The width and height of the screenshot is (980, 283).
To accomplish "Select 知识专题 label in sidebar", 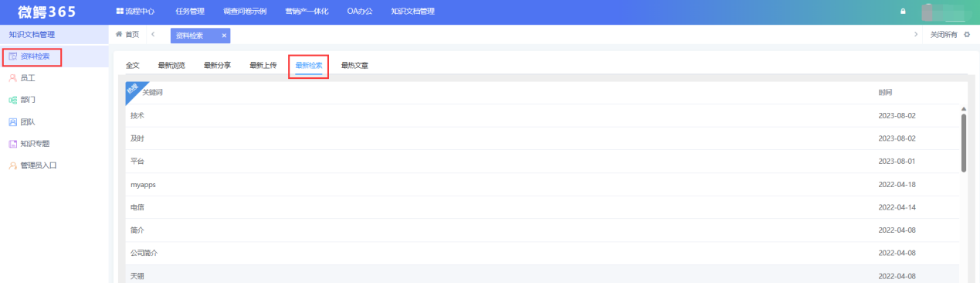I will (x=36, y=143).
